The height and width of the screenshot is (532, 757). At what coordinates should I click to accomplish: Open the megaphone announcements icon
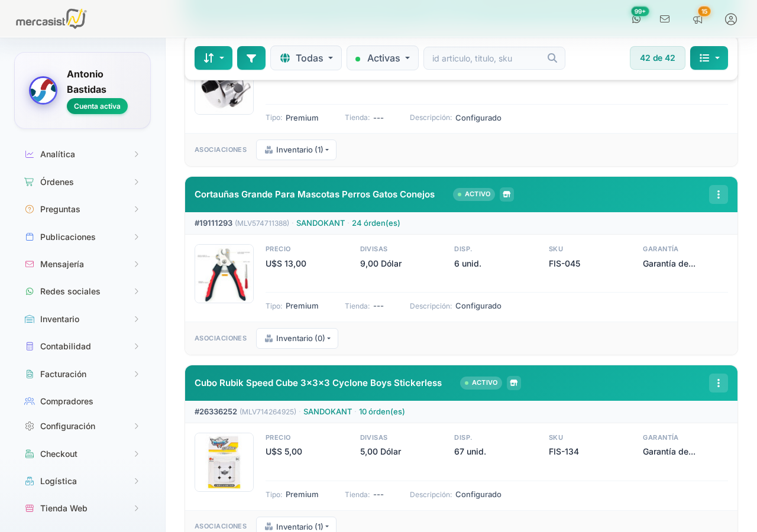click(x=698, y=19)
